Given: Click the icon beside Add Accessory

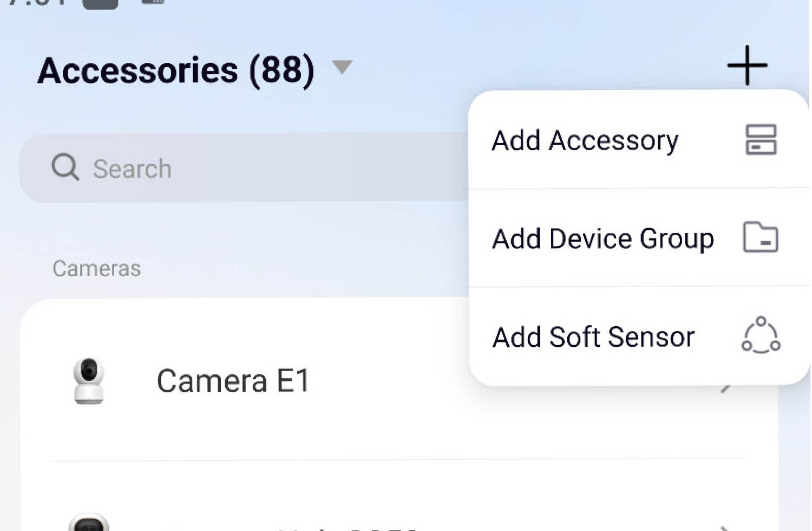Looking at the screenshot, I should pyautogui.click(x=761, y=140).
